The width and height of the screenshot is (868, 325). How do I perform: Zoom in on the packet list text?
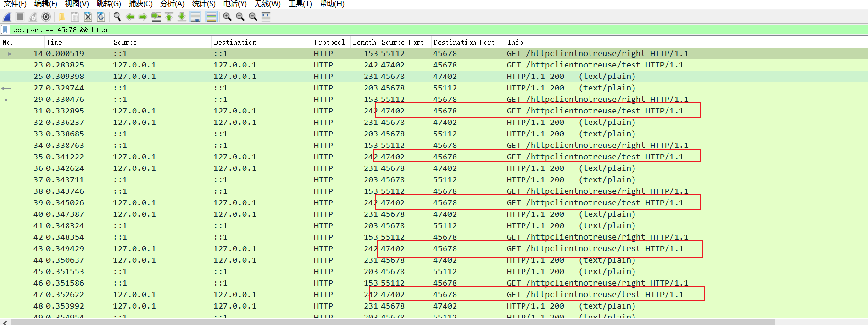(227, 17)
